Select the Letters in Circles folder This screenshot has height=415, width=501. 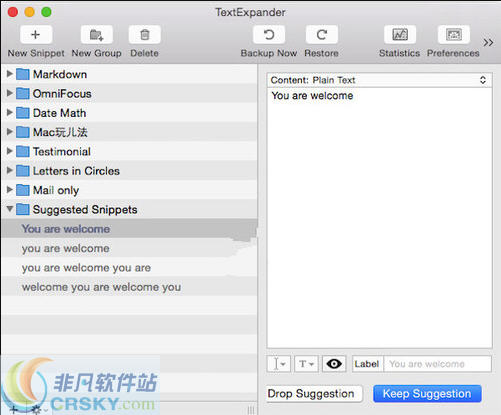tap(129, 171)
